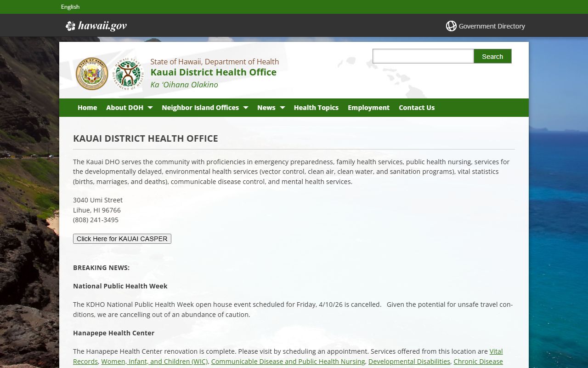Follow the Chronic Disease link

click(478, 362)
